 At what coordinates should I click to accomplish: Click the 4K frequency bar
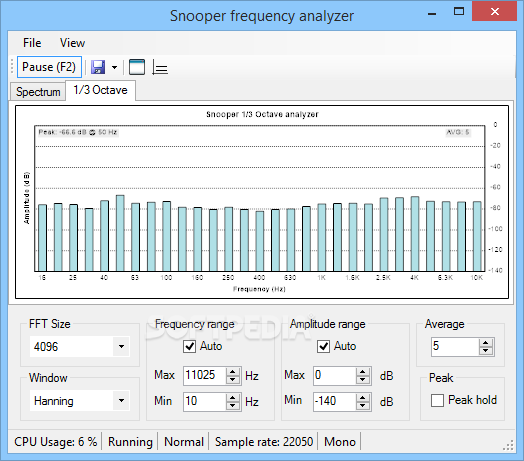(x=415, y=234)
